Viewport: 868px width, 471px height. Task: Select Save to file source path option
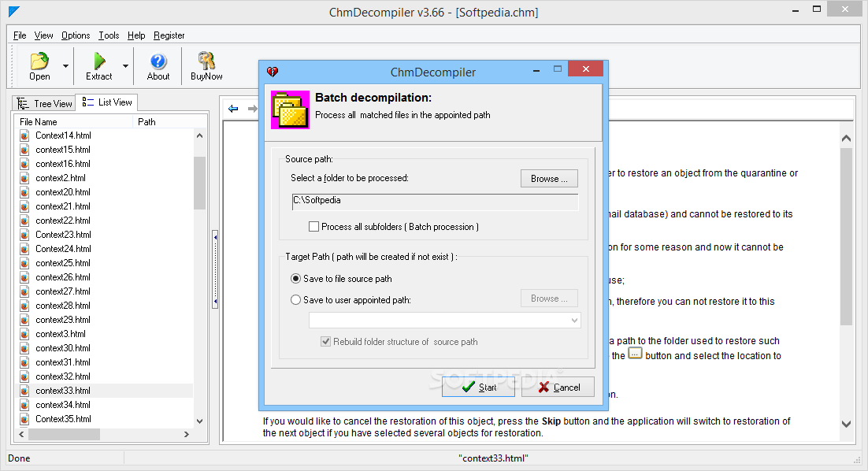tap(296, 278)
